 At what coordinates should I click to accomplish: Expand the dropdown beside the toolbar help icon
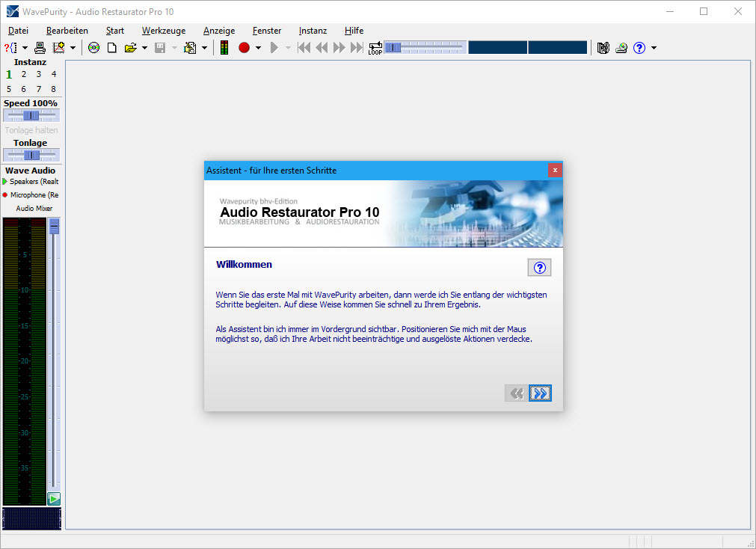pos(654,48)
